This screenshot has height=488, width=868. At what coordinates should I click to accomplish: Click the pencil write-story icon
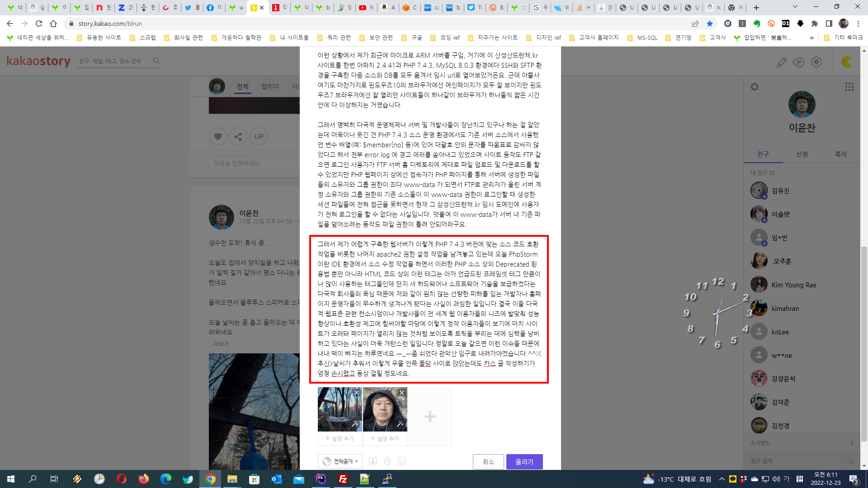(781, 62)
